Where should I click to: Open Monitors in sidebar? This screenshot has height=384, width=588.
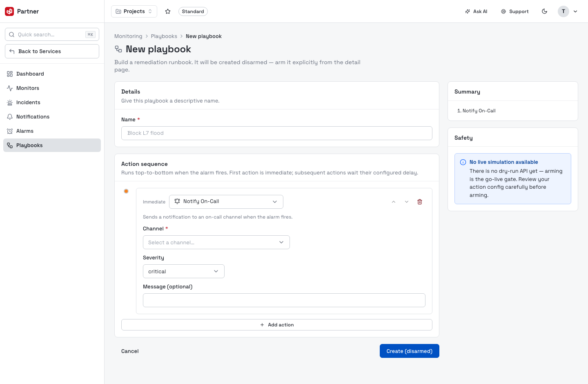tap(52, 88)
